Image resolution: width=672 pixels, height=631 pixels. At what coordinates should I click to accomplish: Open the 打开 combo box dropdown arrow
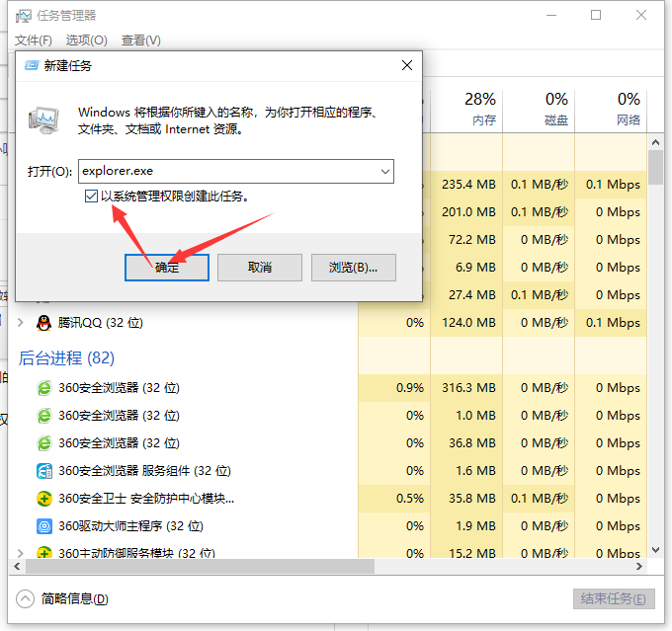(384, 171)
